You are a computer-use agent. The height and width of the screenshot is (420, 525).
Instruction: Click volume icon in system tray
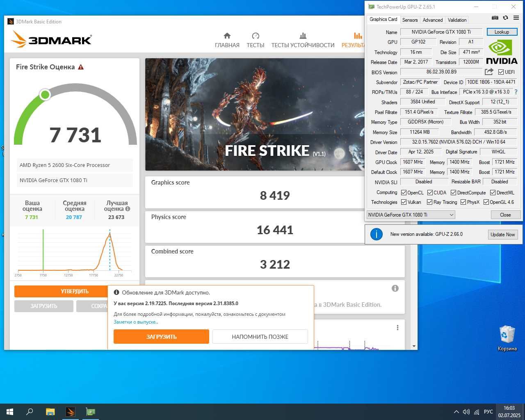466,412
